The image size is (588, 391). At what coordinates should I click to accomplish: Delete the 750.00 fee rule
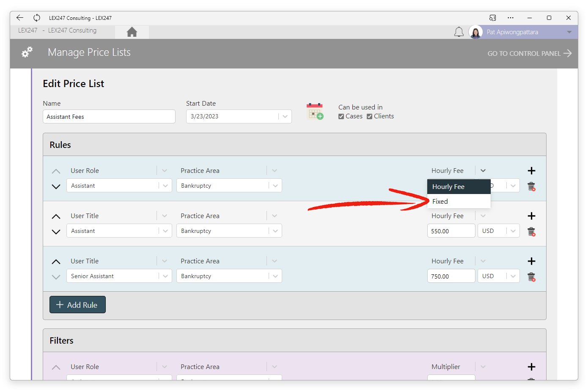tap(532, 277)
